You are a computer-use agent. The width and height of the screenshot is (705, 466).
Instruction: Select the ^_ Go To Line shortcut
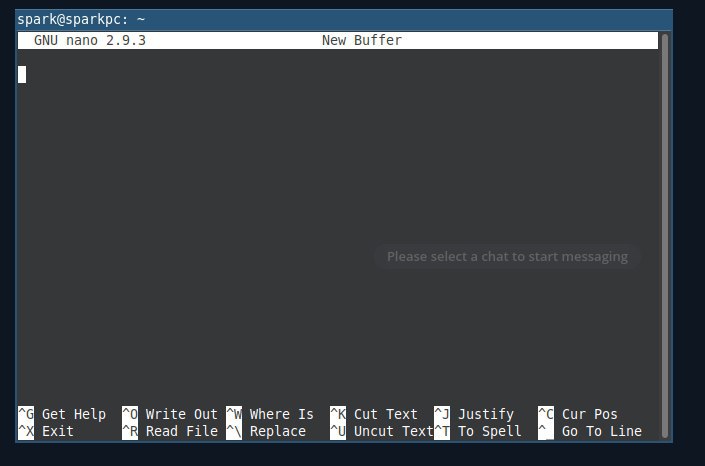tap(590, 431)
